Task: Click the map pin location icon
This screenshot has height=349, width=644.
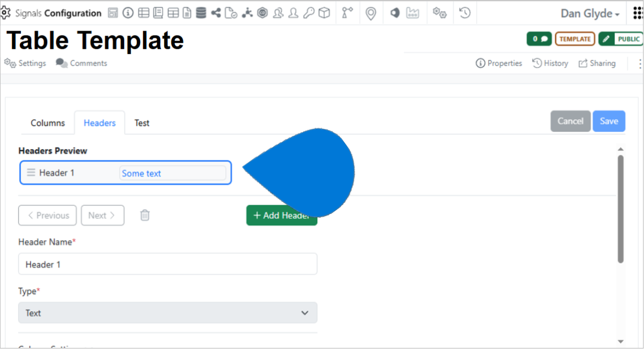Action: [370, 13]
